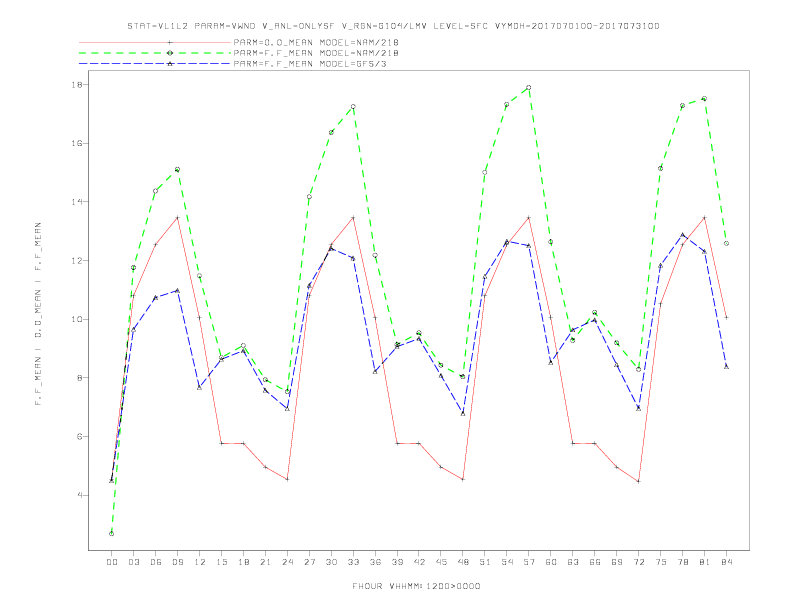The width and height of the screenshot is (792, 612).
Task: Click x-axis tick label 06
Action: (156, 562)
